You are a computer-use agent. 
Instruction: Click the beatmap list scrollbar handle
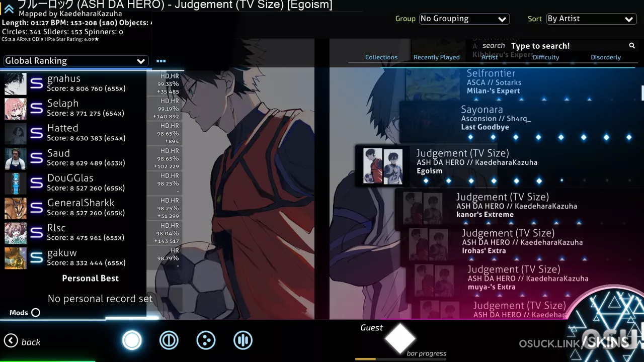click(642, 93)
